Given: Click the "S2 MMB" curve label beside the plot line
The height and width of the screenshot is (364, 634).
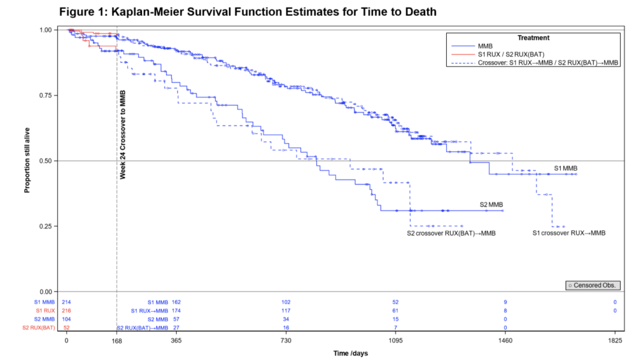Looking at the screenshot, I should coord(491,204).
